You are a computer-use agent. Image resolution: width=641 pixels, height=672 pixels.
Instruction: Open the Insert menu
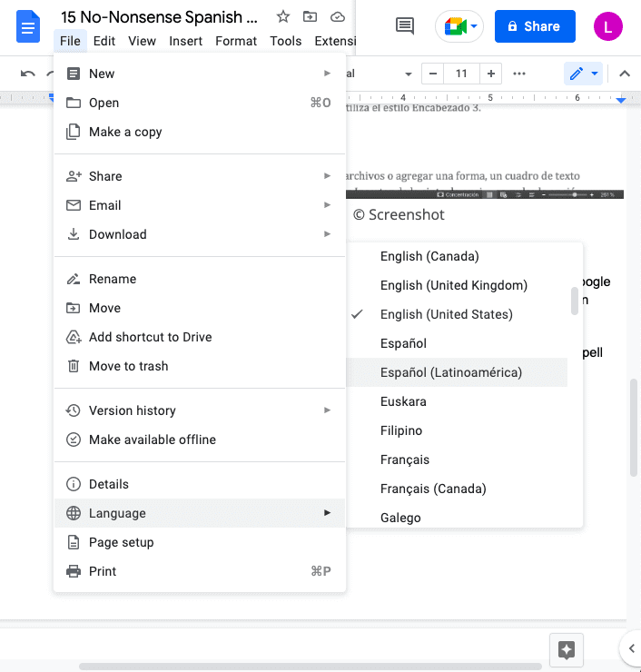185,41
